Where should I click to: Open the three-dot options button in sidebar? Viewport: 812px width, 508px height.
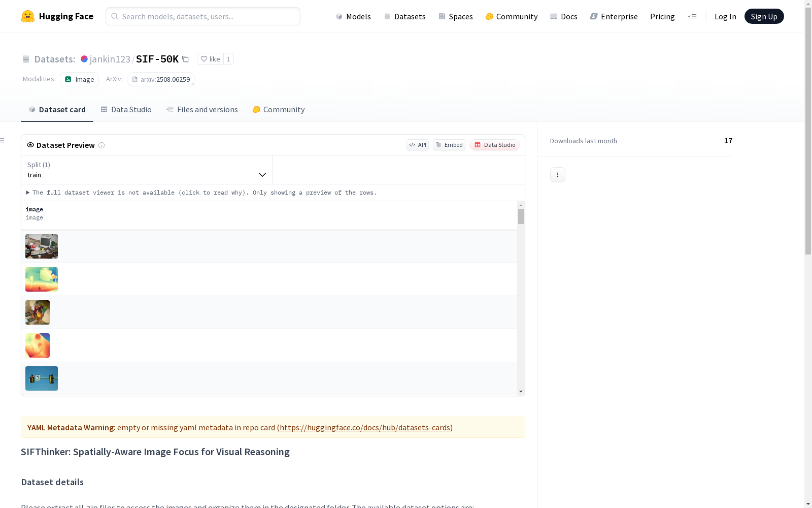[558, 175]
